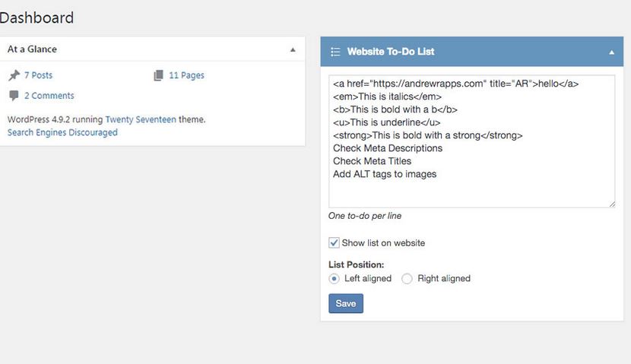
Task: Click inside the to-do list text area
Action: [471, 141]
